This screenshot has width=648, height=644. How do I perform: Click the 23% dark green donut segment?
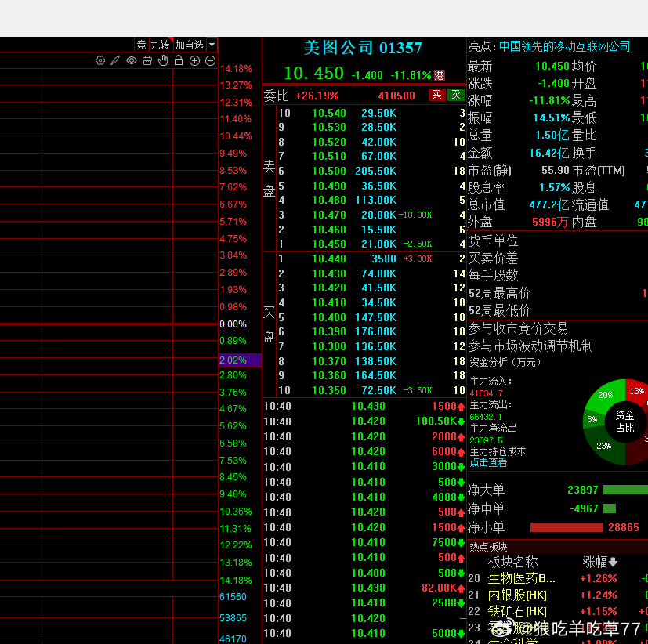604,446
